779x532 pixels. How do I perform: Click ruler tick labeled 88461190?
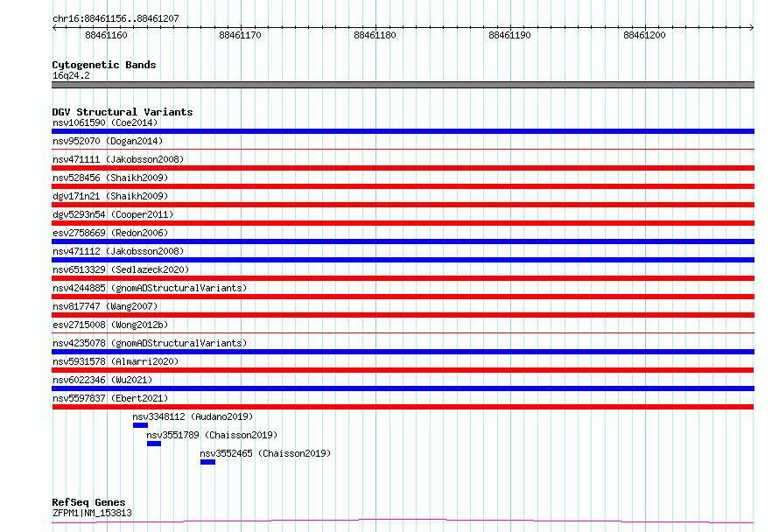510,35
